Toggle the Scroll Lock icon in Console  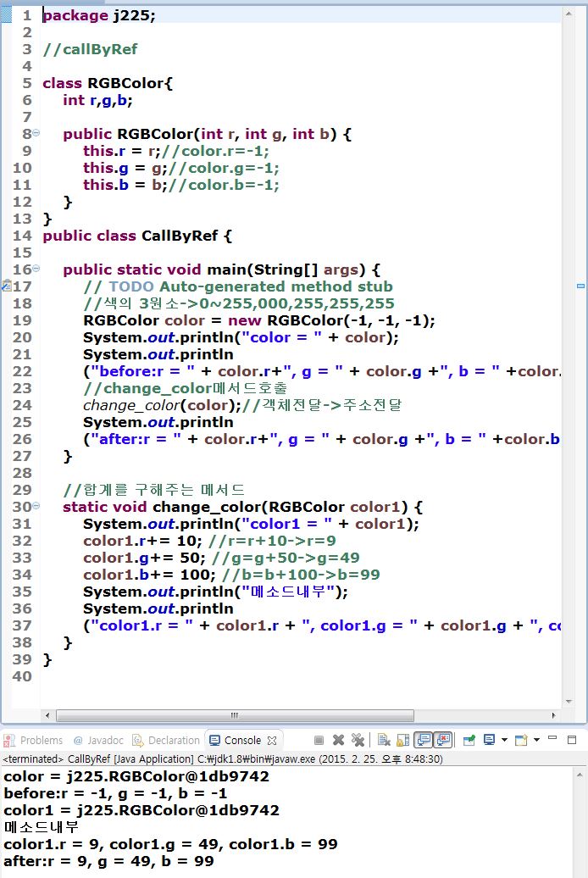[402, 740]
